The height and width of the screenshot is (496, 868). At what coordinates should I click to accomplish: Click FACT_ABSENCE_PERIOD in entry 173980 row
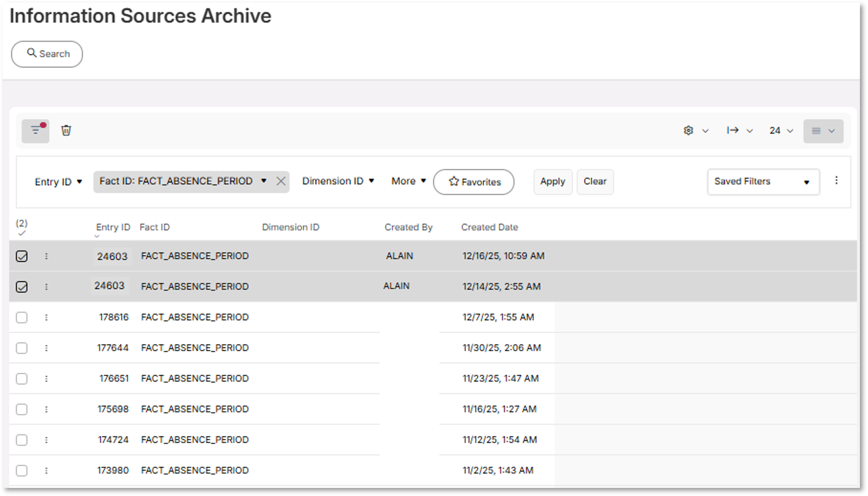195,471
